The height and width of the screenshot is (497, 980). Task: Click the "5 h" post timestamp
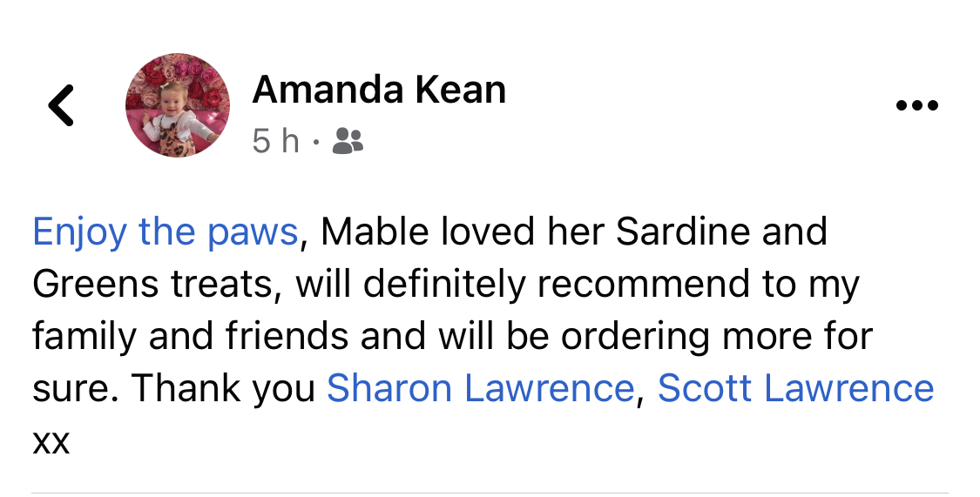275,140
